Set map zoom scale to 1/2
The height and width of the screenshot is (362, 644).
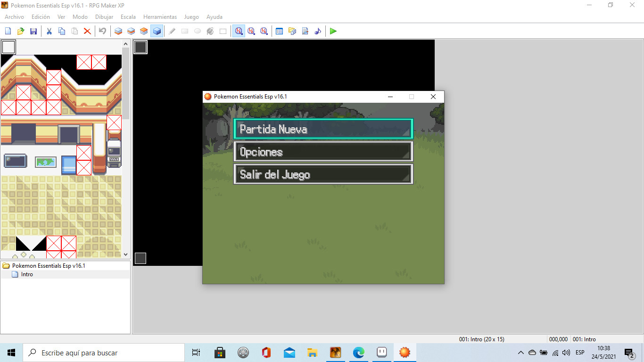tap(251, 31)
